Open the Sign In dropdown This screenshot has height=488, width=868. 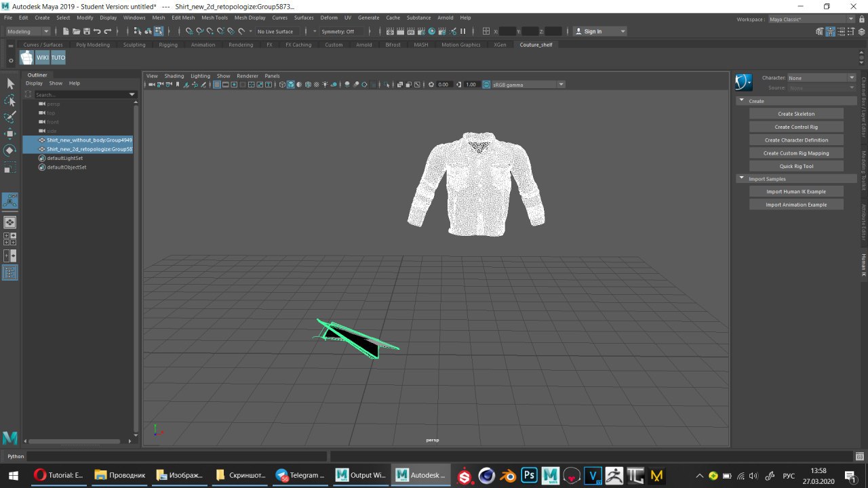click(x=599, y=31)
